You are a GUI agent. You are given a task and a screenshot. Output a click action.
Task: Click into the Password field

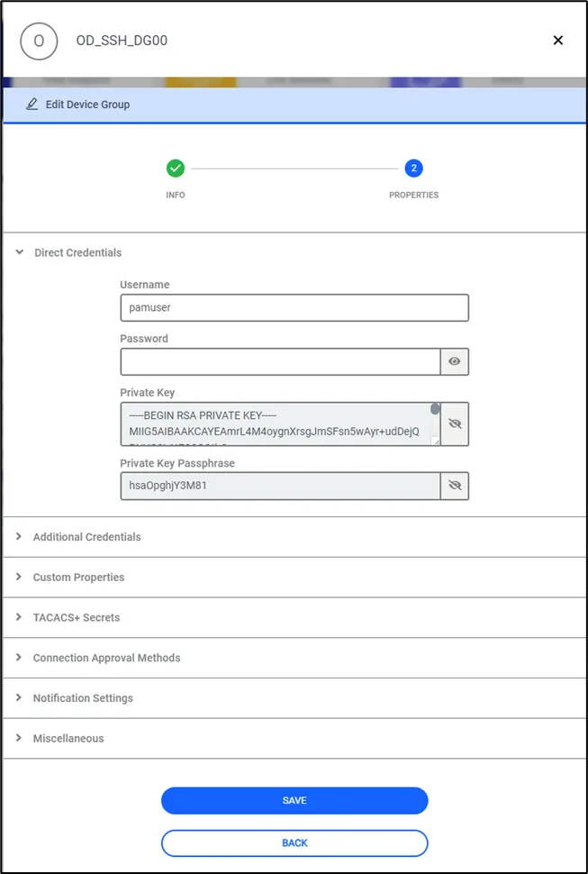(281, 361)
